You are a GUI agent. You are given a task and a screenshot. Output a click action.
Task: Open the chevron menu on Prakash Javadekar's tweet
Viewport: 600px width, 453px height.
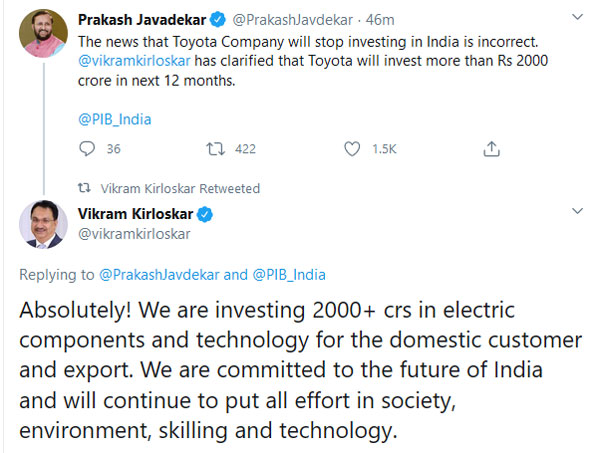(576, 19)
